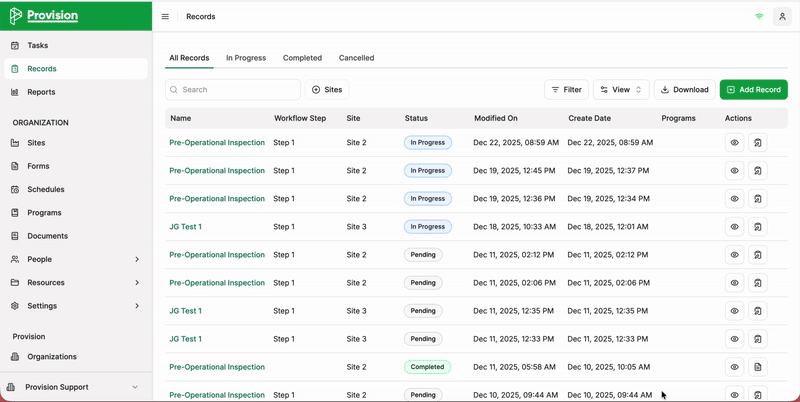
Task: Switch to the In Progress tab
Action: (246, 58)
